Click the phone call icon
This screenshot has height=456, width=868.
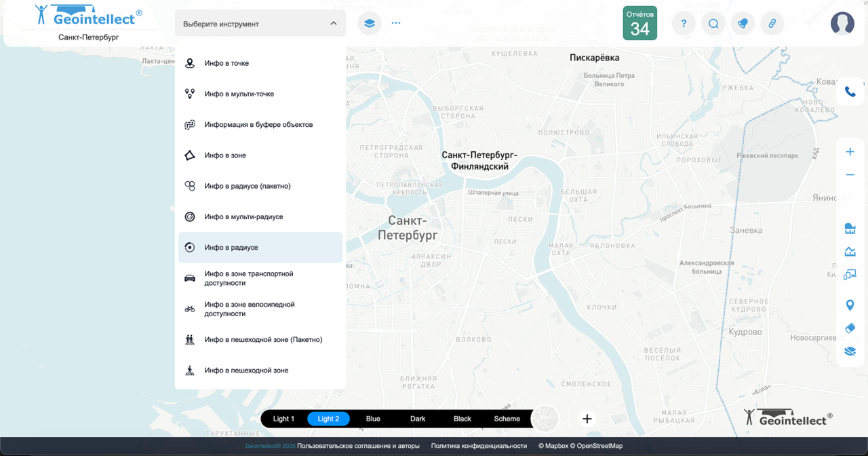click(x=850, y=92)
